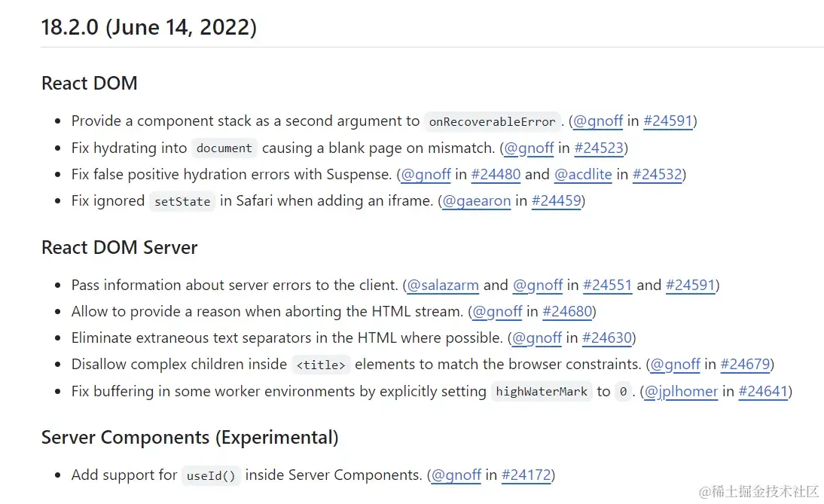
Task: Visit the @salazarm profile link
Action: 443,285
